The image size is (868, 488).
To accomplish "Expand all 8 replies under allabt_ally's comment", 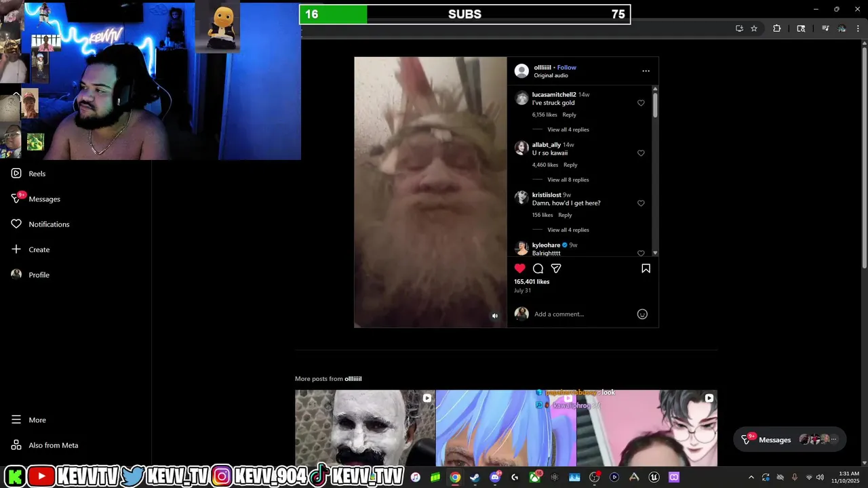I will (568, 180).
